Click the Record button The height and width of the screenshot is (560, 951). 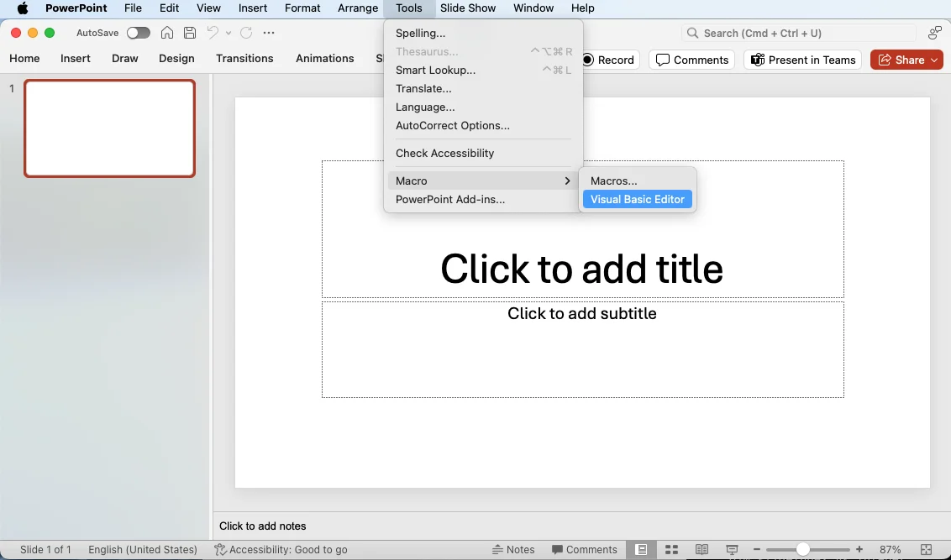click(x=608, y=60)
